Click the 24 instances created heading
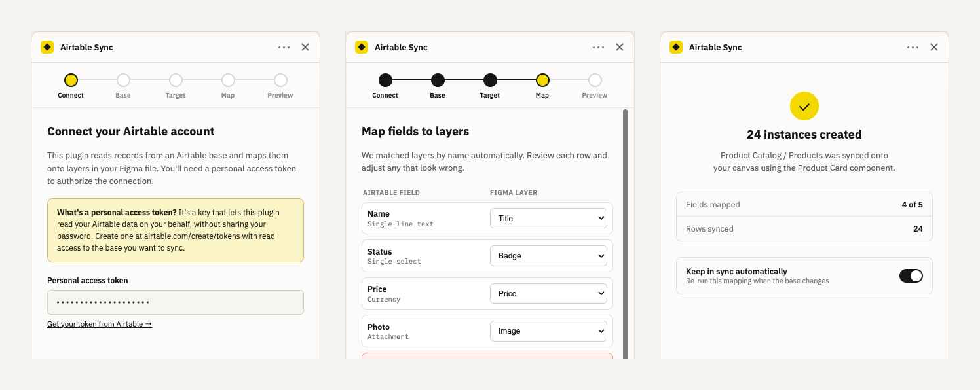Screen dimensions: 980x390 tap(804, 135)
